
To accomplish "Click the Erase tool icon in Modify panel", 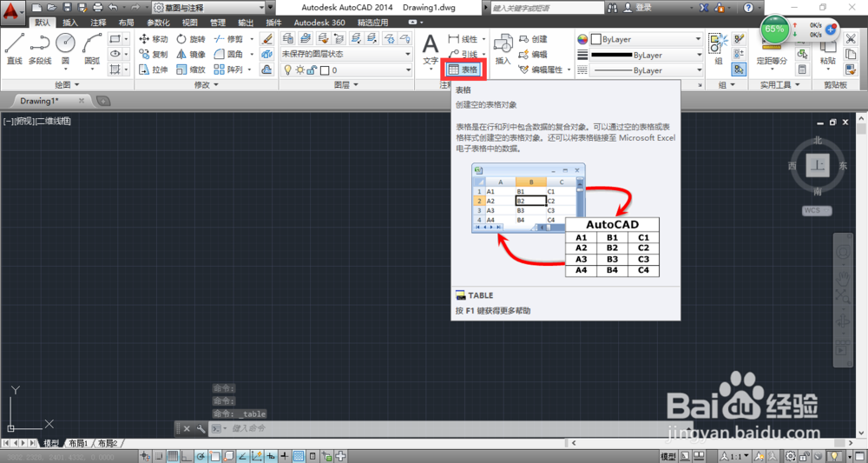I will point(266,39).
